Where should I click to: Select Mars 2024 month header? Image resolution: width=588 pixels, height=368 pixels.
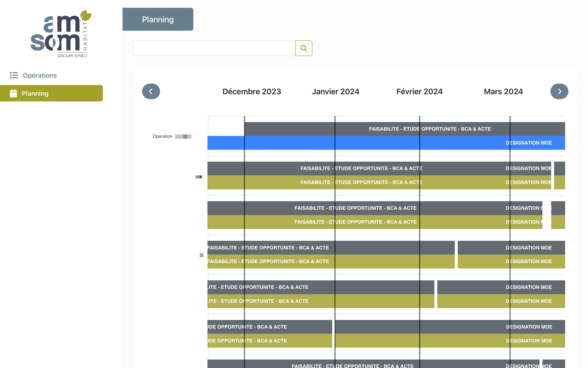pos(503,92)
